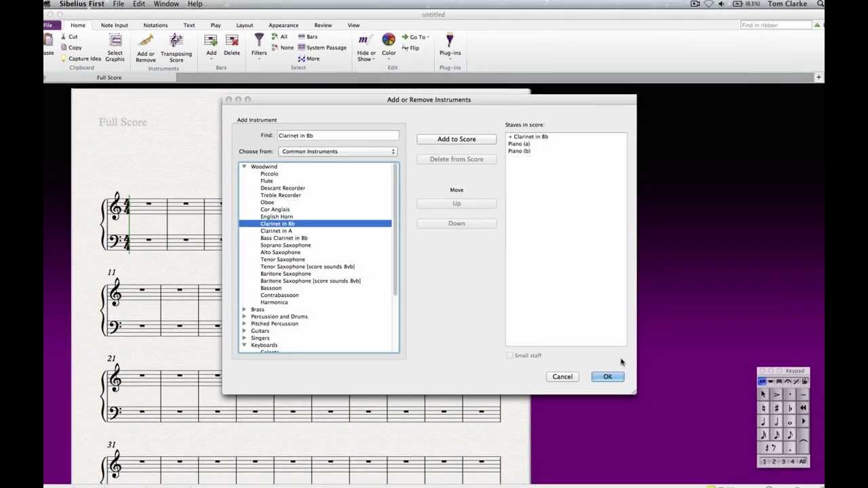The height and width of the screenshot is (488, 868).
Task: Click the tie arc on the Keypad
Action: pos(803,441)
